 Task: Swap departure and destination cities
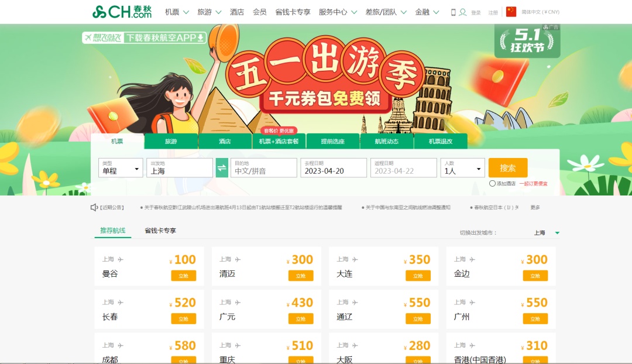(222, 168)
